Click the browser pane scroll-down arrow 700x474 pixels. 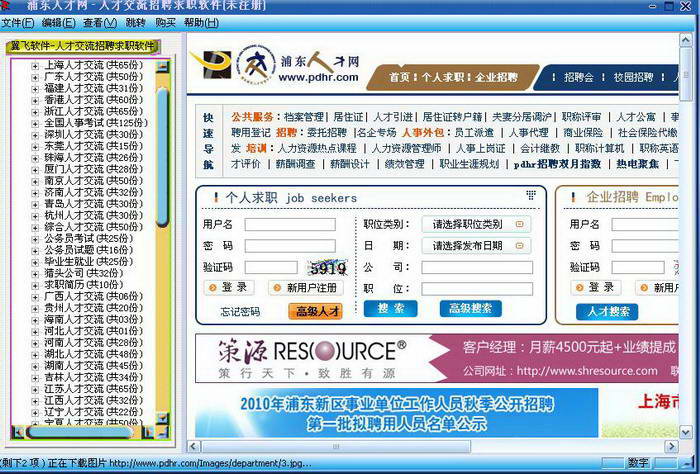[x=686, y=432]
